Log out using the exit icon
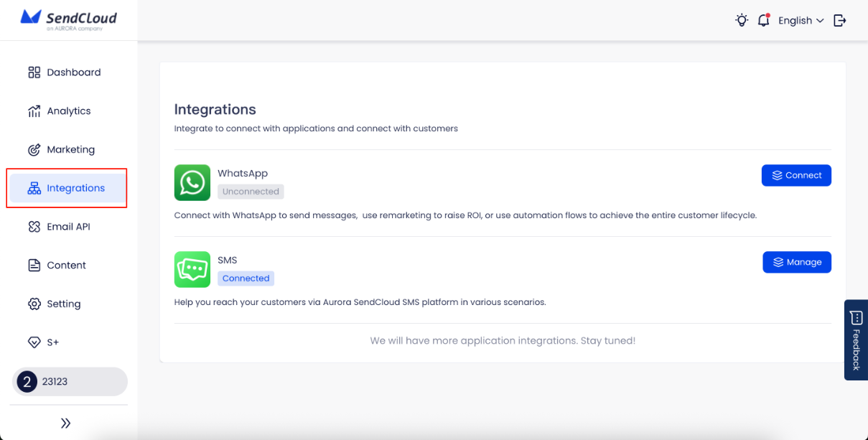The width and height of the screenshot is (868, 440). click(x=840, y=20)
